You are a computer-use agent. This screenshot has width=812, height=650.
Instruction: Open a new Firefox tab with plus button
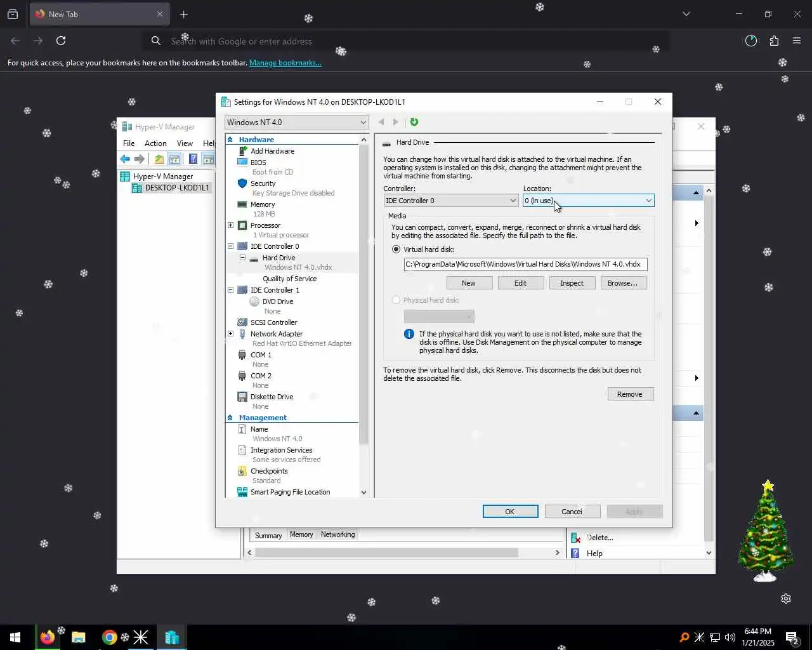coord(184,14)
